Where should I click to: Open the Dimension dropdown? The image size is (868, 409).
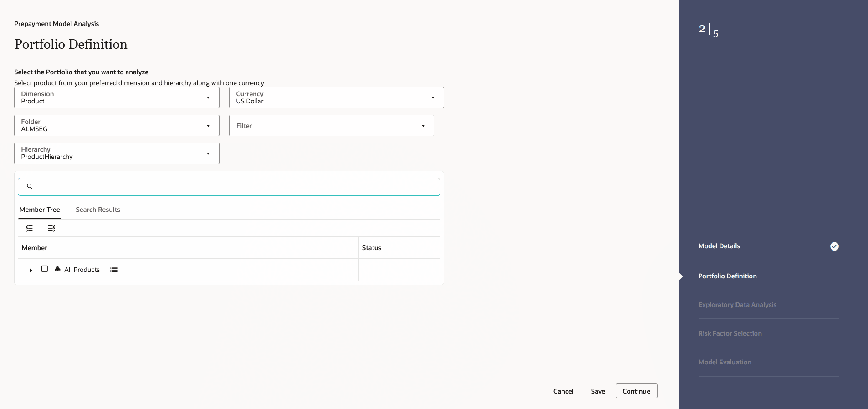(x=117, y=97)
